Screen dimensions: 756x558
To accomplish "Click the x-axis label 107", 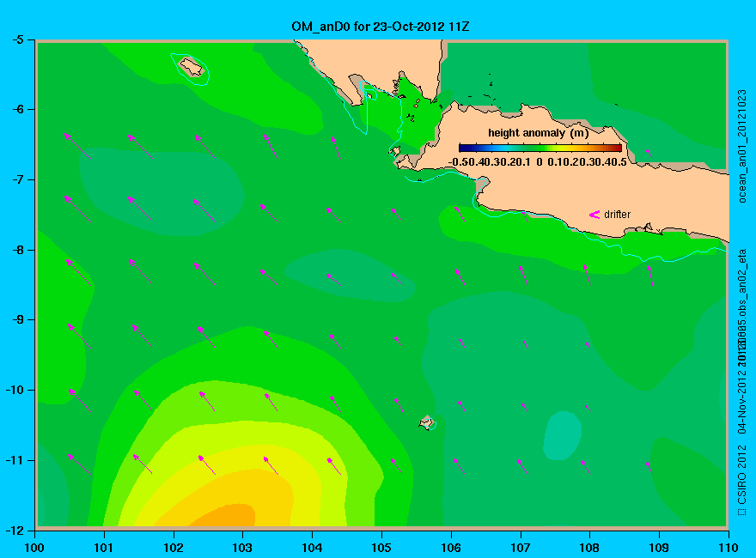I will coord(521,548).
